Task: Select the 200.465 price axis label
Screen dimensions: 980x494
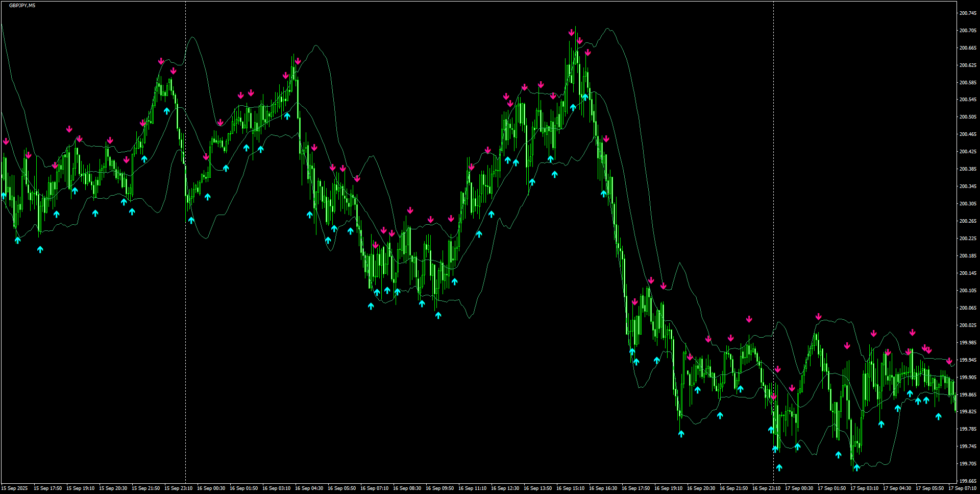Action: pyautogui.click(x=968, y=134)
